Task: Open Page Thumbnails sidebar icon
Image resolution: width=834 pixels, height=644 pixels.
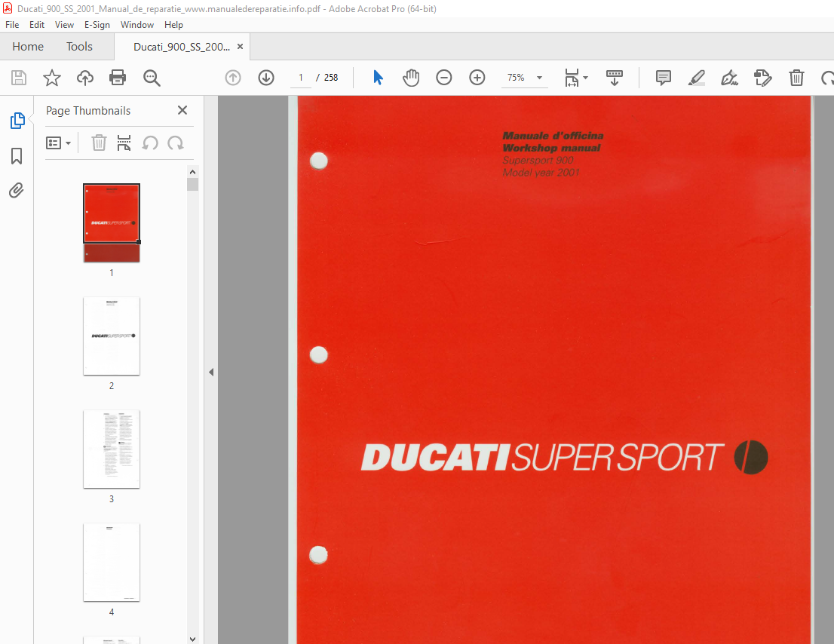Action: pyautogui.click(x=17, y=121)
